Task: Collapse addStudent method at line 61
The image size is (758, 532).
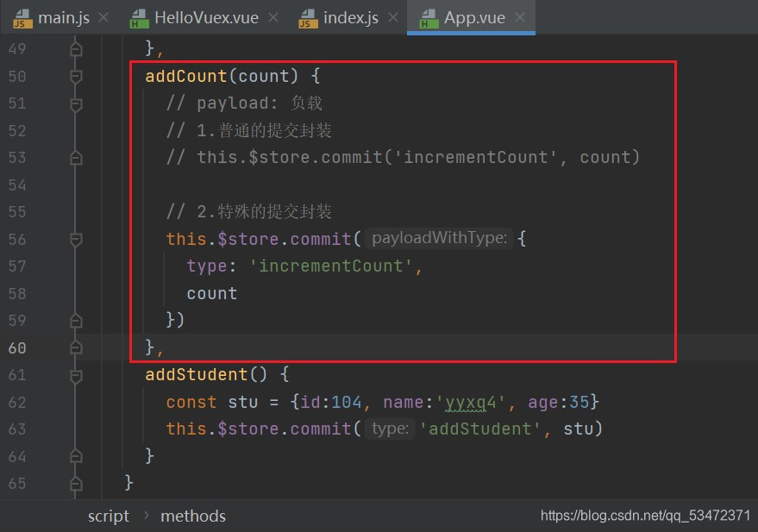Action: [76, 375]
